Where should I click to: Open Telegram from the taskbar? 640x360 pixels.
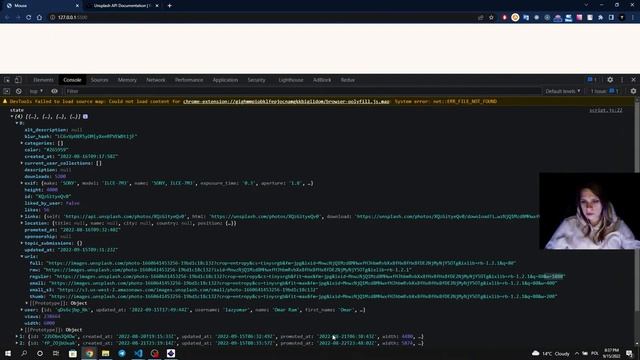(122, 353)
